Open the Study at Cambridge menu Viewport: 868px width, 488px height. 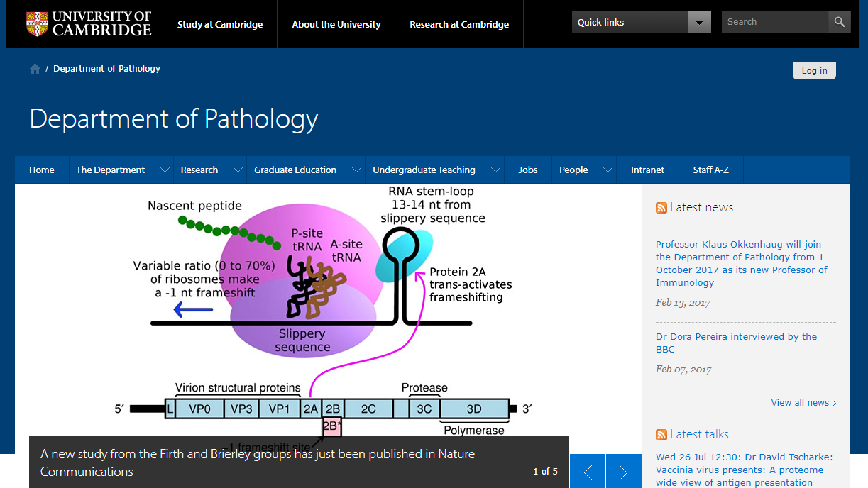tap(220, 23)
